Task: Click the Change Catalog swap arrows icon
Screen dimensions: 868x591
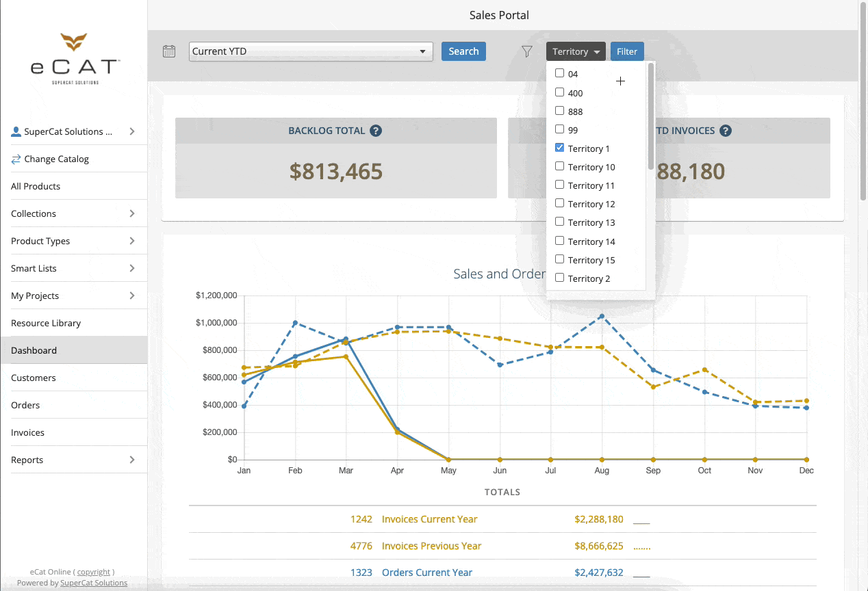Action: click(16, 159)
